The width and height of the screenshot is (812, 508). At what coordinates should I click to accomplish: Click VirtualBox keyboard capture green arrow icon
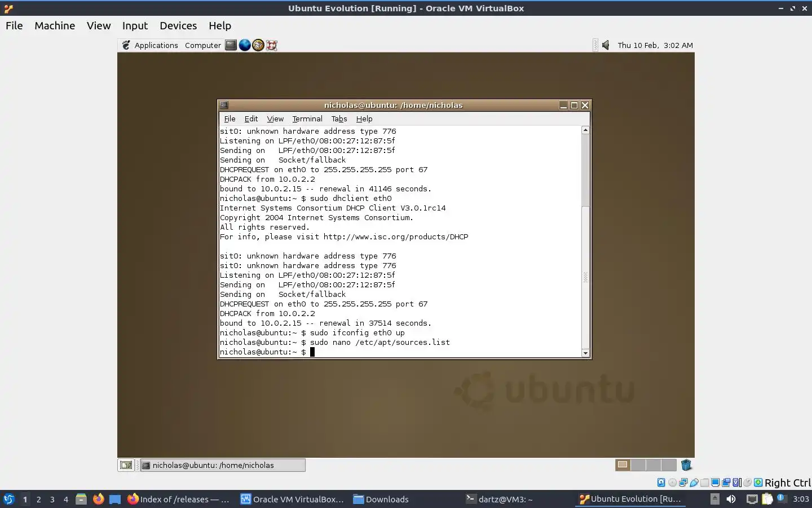coord(758,483)
